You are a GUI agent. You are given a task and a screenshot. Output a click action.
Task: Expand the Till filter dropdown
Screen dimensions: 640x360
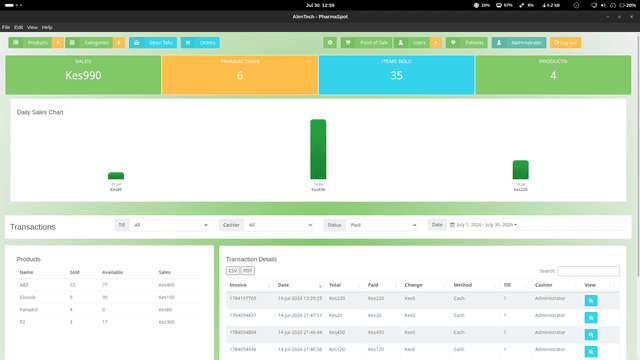169,225
